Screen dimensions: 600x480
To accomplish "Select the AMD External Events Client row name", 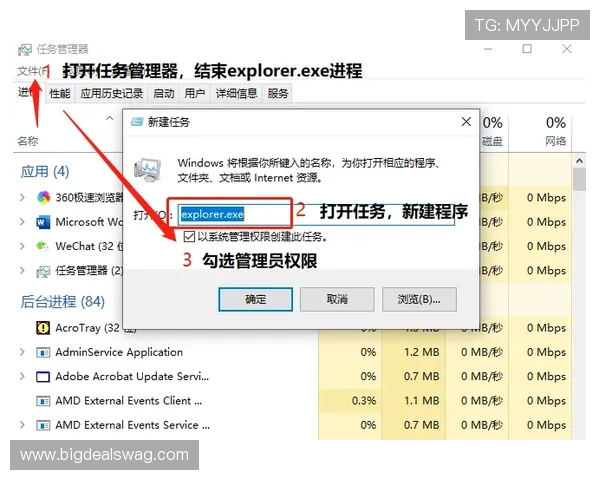I will tap(129, 401).
